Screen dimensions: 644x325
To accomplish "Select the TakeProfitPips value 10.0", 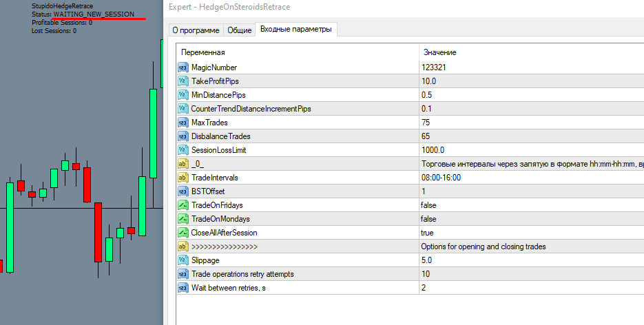I will (429, 81).
